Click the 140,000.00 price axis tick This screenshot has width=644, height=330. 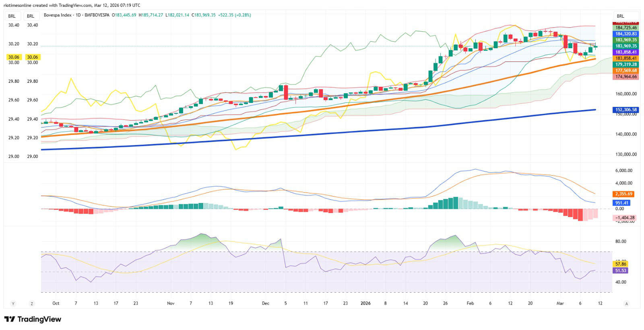(x=626, y=134)
